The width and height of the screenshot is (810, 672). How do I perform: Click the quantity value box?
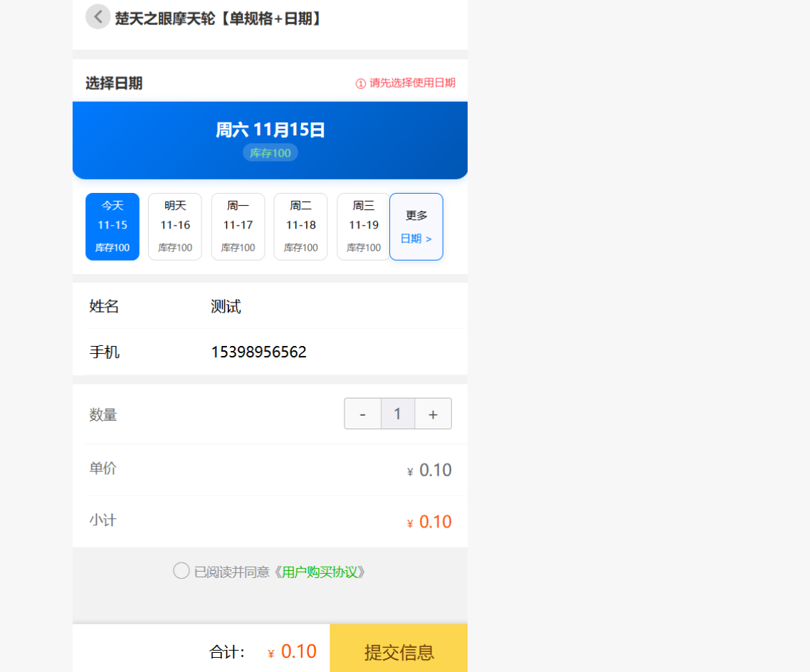pos(398,414)
